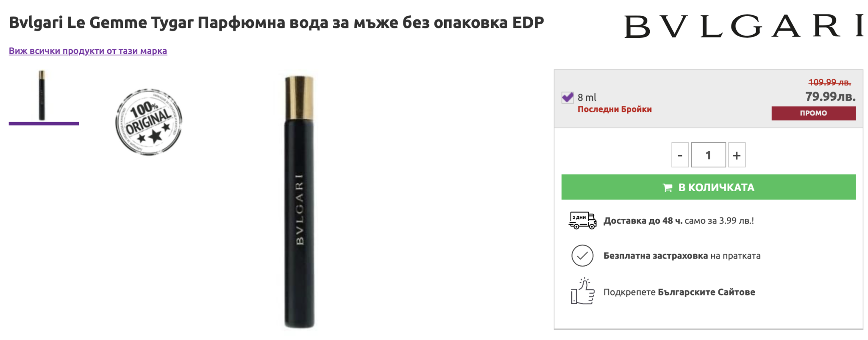The width and height of the screenshot is (868, 340).
Task: Open the 'Виж всички продукти от тази марка' link
Action: click(88, 51)
